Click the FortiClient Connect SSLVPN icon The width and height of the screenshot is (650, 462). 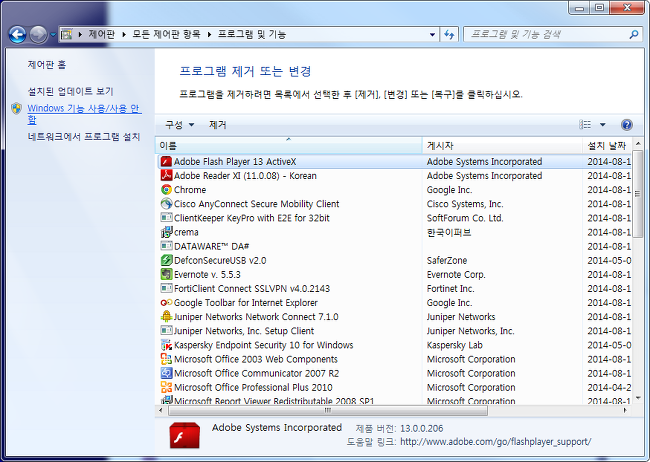click(x=166, y=288)
